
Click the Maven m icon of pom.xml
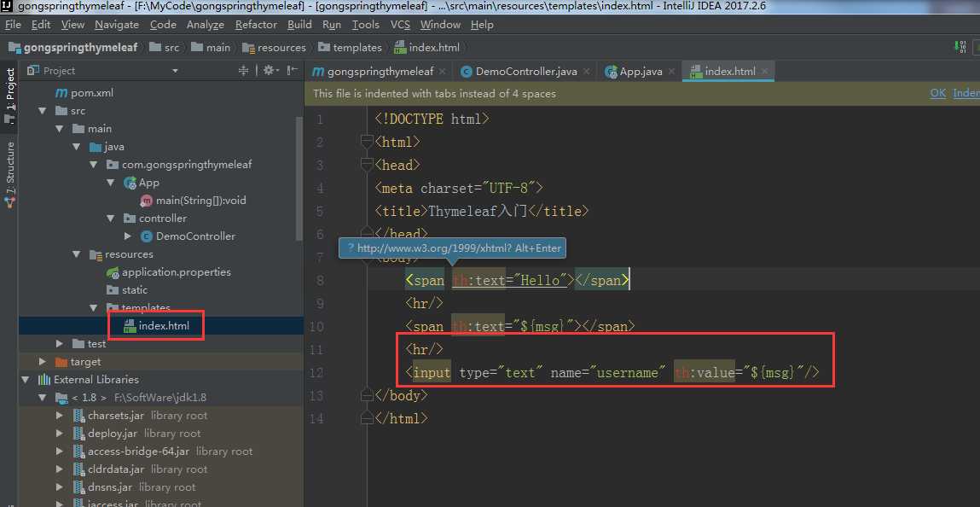coord(61,93)
